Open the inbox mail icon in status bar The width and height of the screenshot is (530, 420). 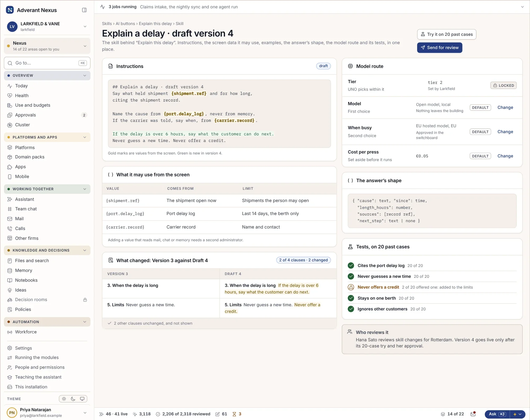[473, 414]
